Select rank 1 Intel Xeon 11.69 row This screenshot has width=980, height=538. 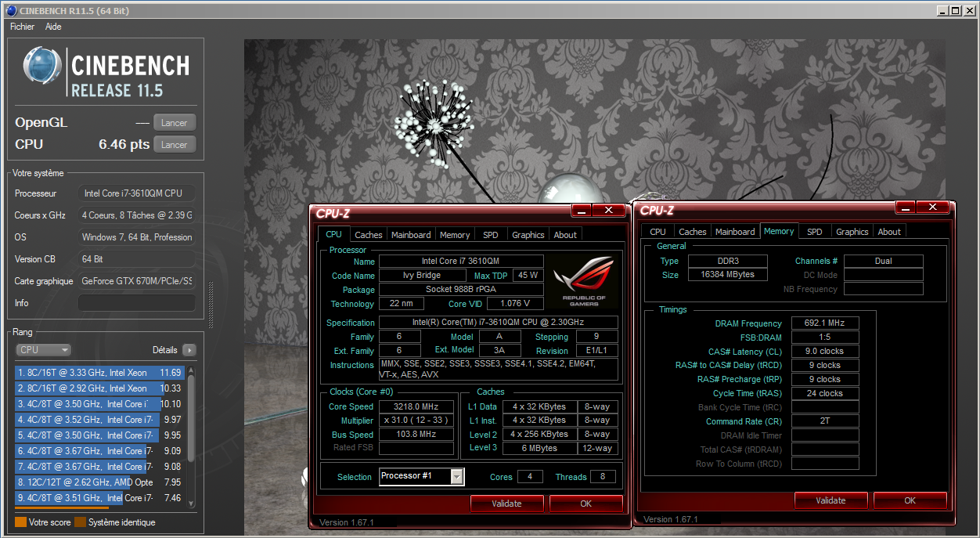click(99, 373)
